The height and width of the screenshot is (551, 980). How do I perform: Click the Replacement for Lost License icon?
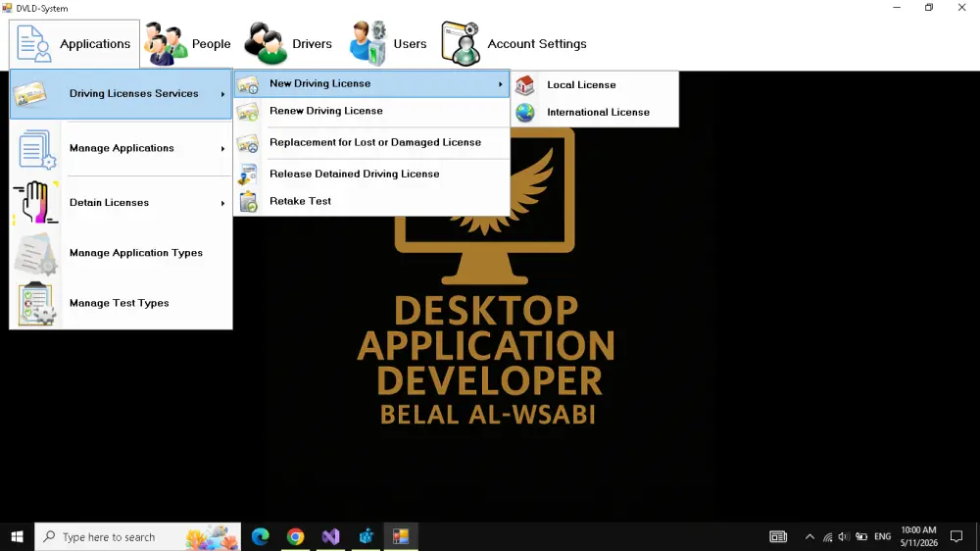[248, 143]
